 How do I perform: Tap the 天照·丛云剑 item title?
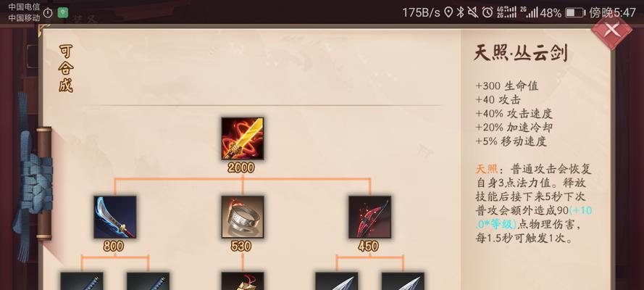520,54
